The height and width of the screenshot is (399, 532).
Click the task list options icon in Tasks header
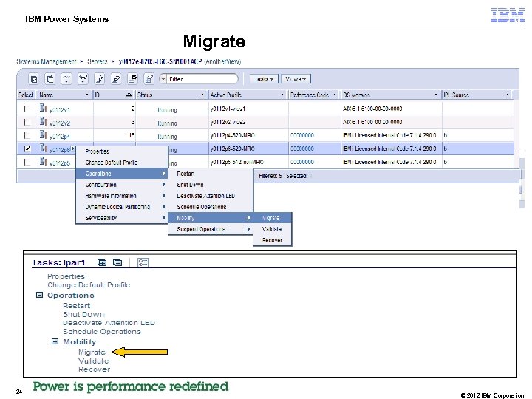(x=143, y=262)
